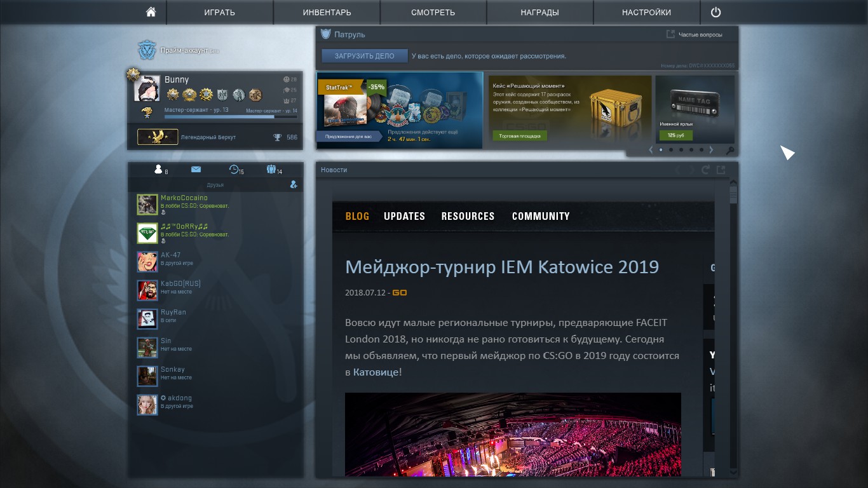Open the messages envelope icon

[196, 169]
